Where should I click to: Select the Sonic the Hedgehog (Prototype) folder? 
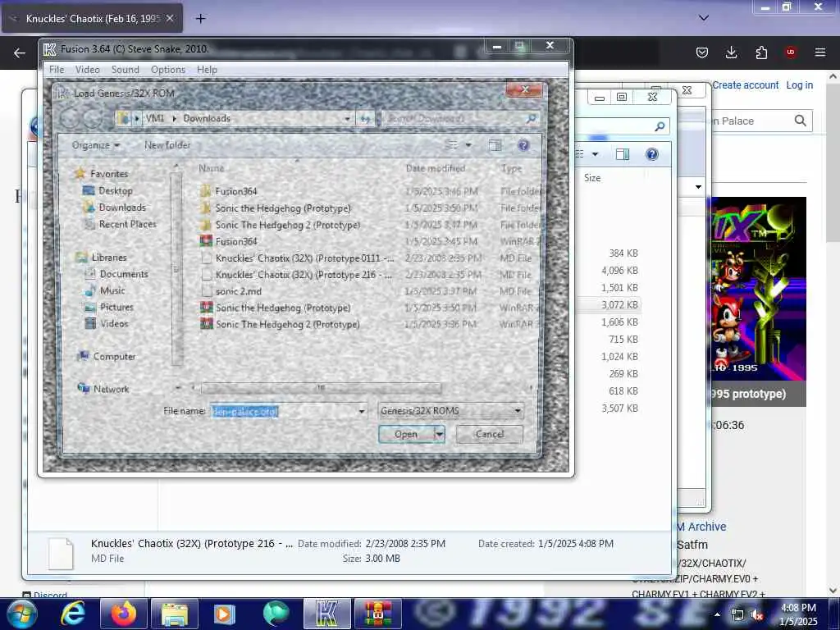tap(276, 208)
